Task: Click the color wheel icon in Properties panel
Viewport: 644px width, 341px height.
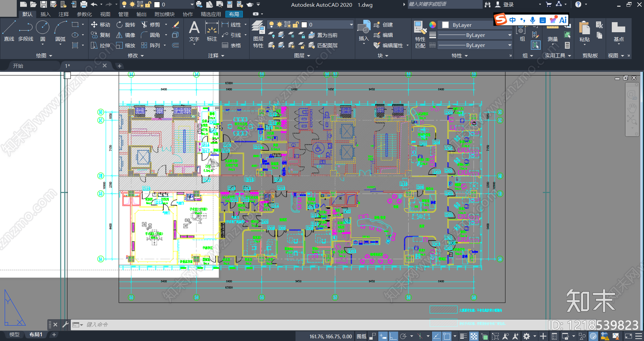Action: click(432, 25)
